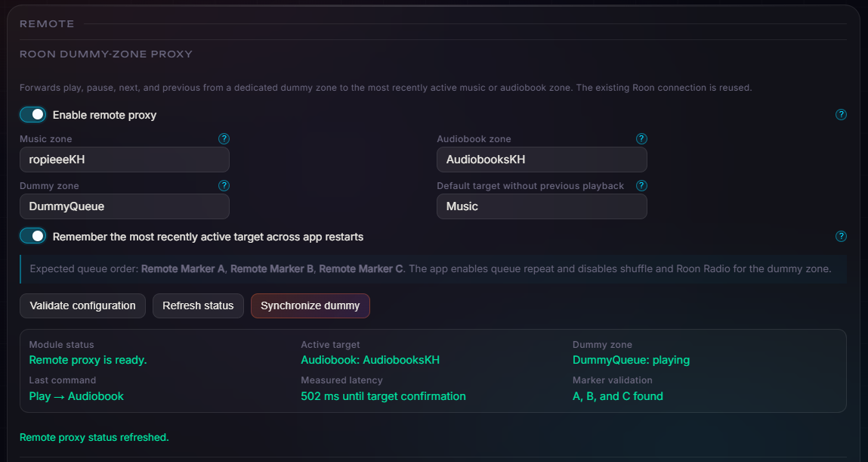
Task: Click the 'Active target' label
Action: point(330,345)
